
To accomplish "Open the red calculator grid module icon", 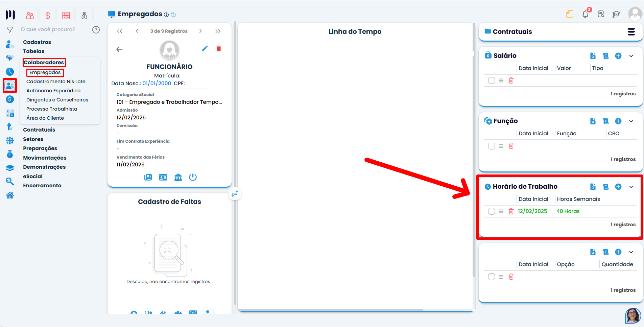I will click(x=66, y=15).
